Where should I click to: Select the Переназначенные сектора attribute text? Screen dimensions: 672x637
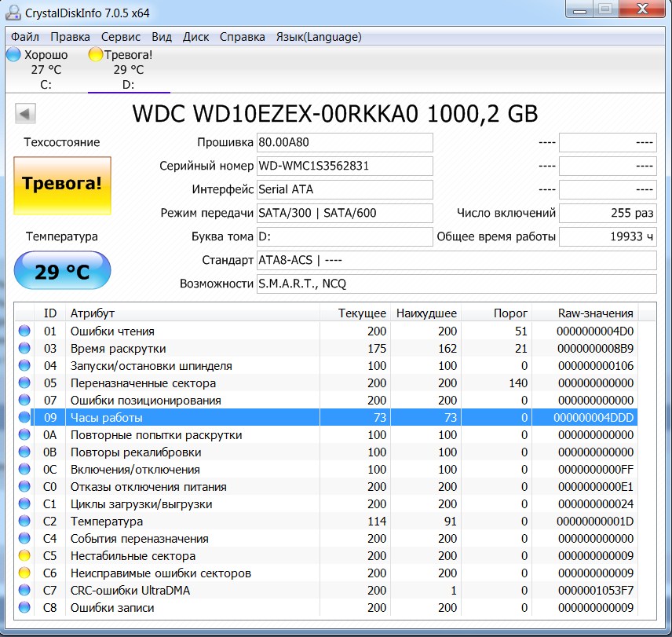[x=143, y=383]
